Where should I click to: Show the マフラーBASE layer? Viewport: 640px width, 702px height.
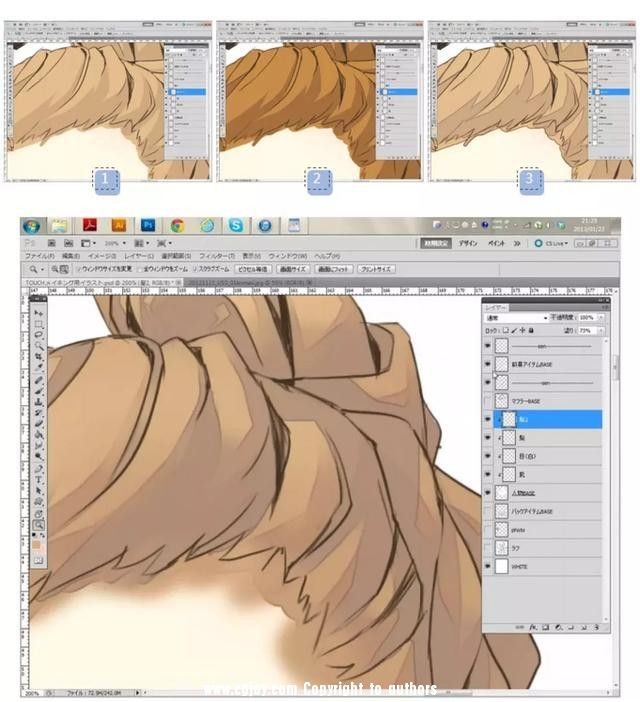tap(488, 401)
